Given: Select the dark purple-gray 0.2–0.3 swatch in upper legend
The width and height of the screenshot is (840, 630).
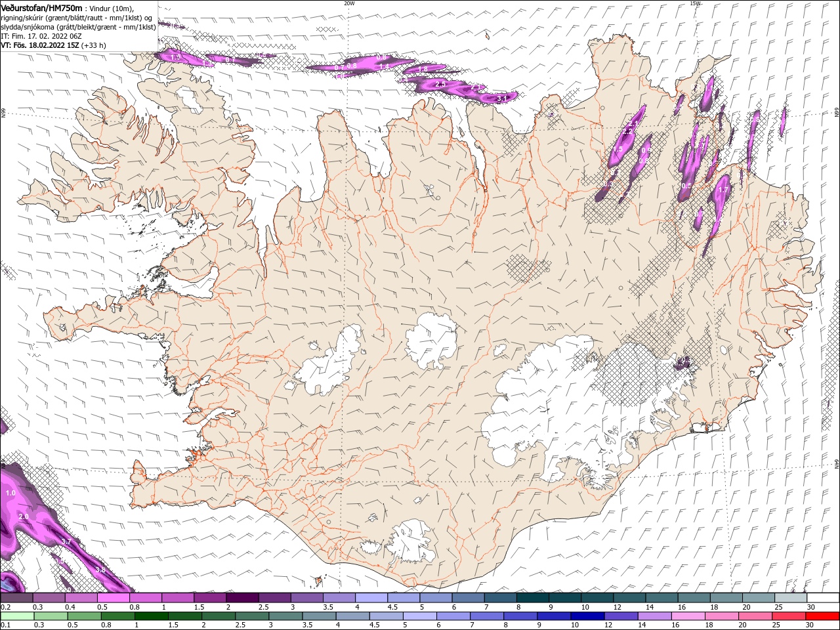Looking at the screenshot, I should click(16, 598).
